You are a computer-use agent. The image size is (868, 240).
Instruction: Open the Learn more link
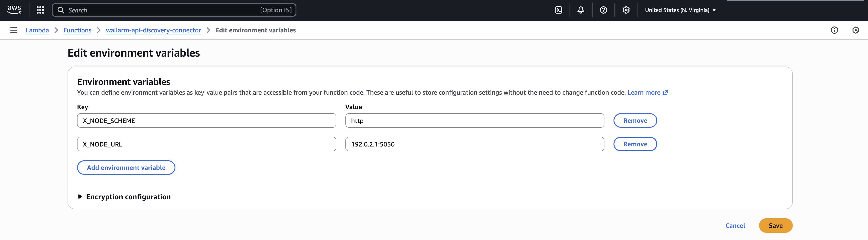pos(644,92)
